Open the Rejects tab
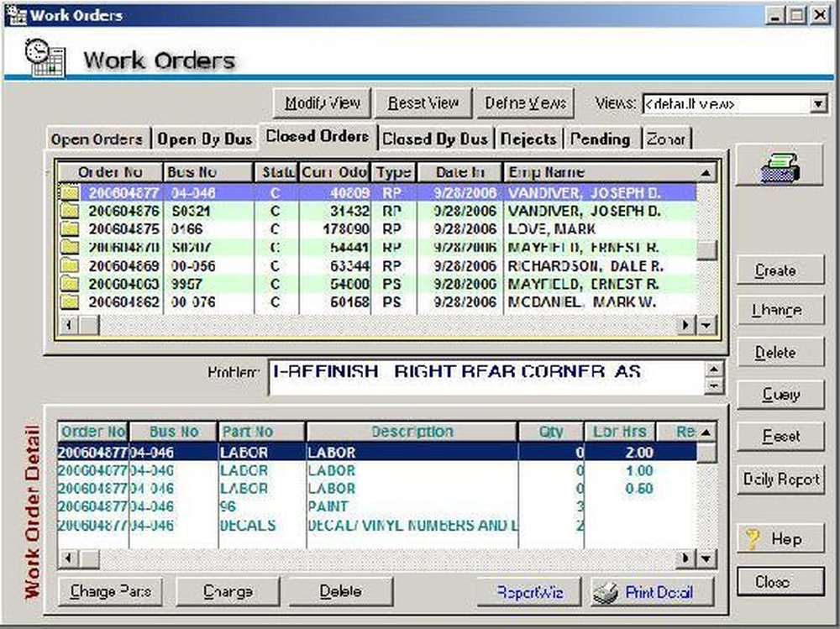Image resolution: width=840 pixels, height=629 pixels. click(x=528, y=139)
